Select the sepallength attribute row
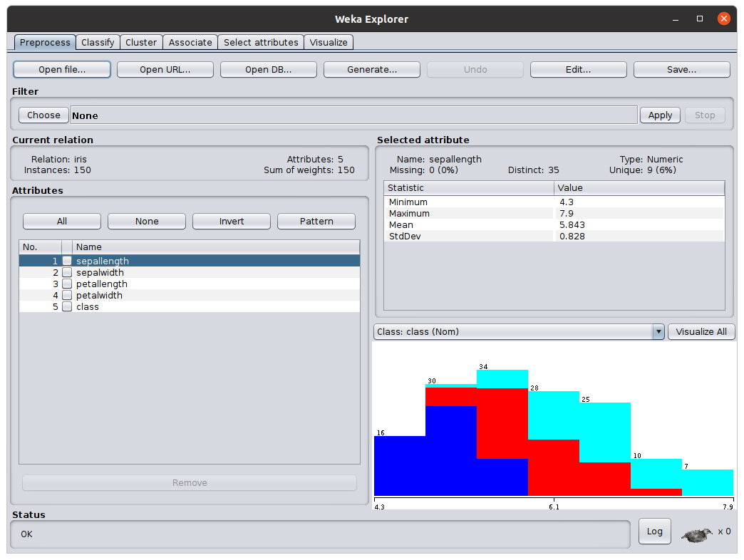 (x=190, y=261)
